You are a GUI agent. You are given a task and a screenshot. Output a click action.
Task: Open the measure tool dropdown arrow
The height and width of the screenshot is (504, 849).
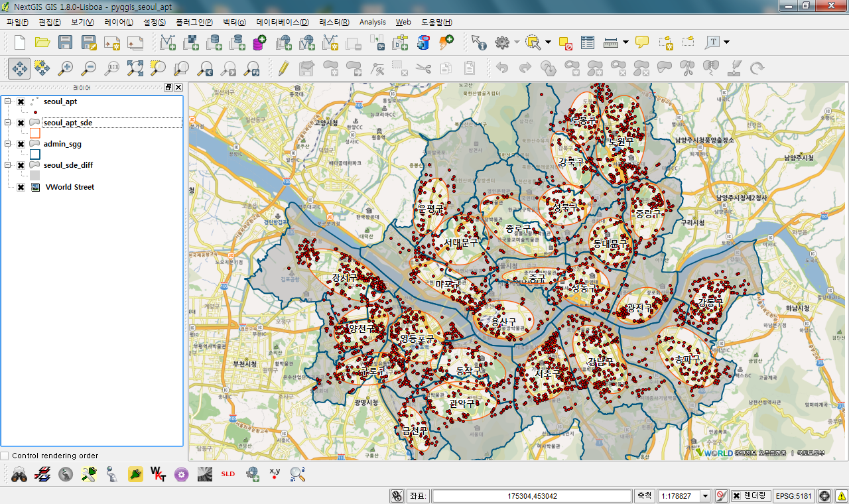625,42
